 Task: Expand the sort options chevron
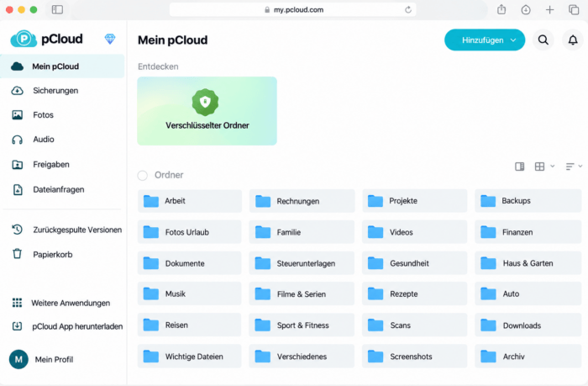pos(580,166)
